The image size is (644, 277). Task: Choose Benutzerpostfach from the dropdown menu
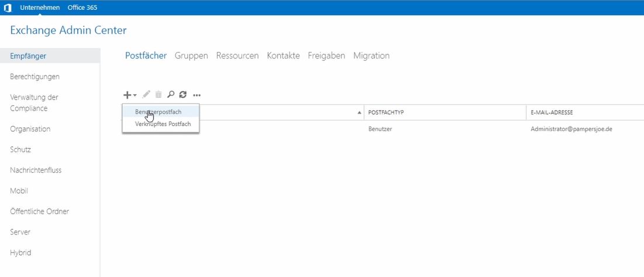point(161,112)
